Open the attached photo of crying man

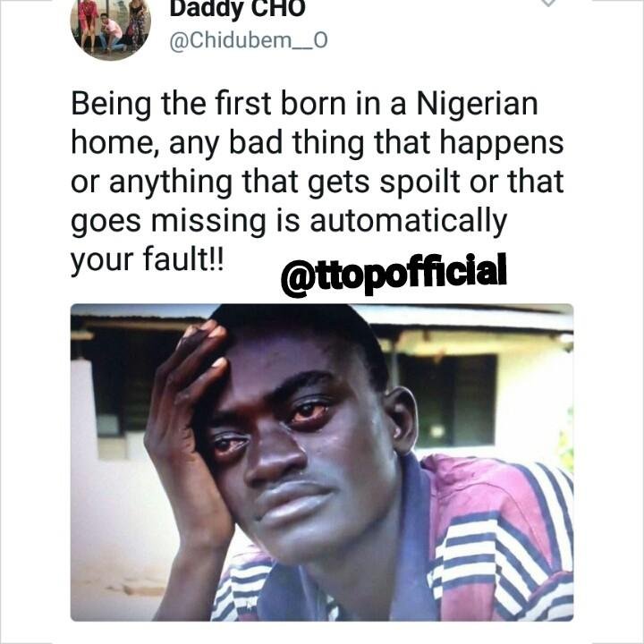point(322,462)
